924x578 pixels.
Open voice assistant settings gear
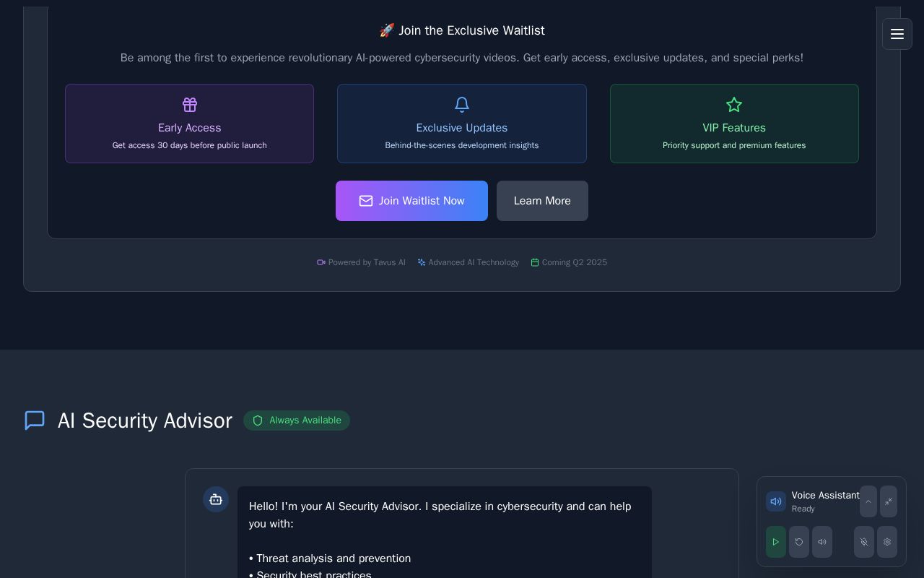887,542
